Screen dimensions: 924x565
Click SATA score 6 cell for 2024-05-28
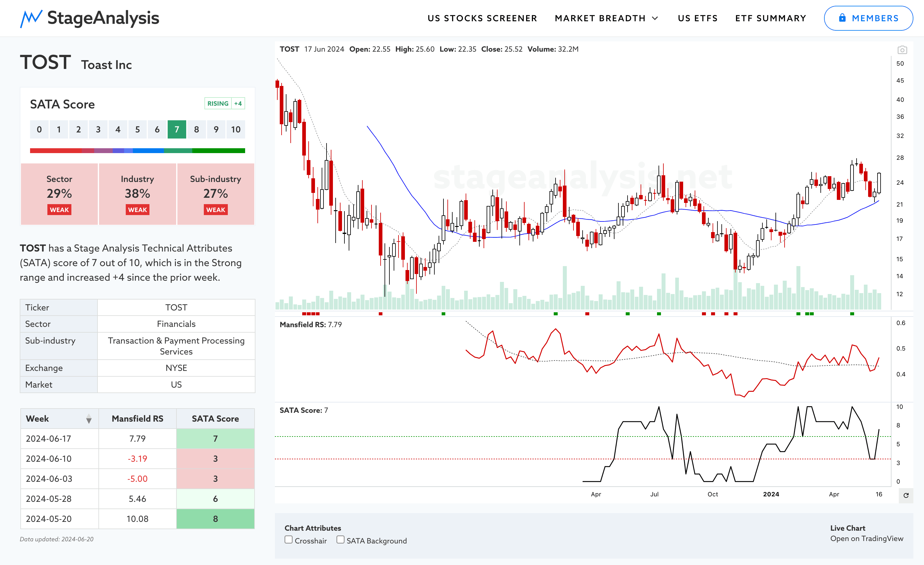pyautogui.click(x=215, y=499)
